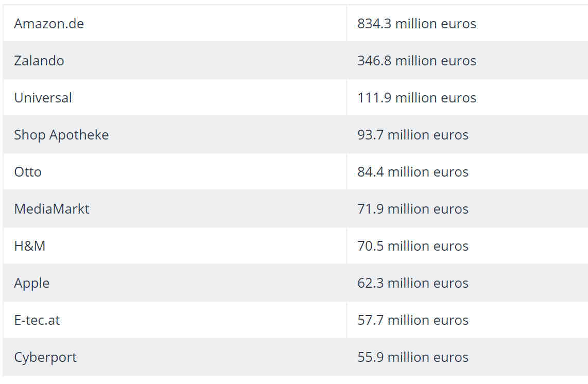The width and height of the screenshot is (588, 384).
Task: Click the 57.7 million euros figure
Action: (x=413, y=320)
